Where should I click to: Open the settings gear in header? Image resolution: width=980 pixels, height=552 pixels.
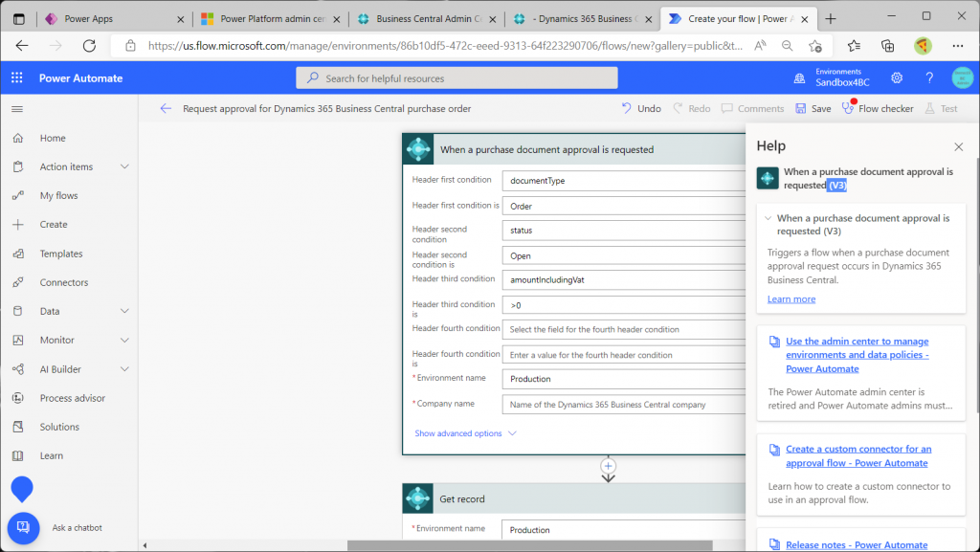(x=897, y=78)
